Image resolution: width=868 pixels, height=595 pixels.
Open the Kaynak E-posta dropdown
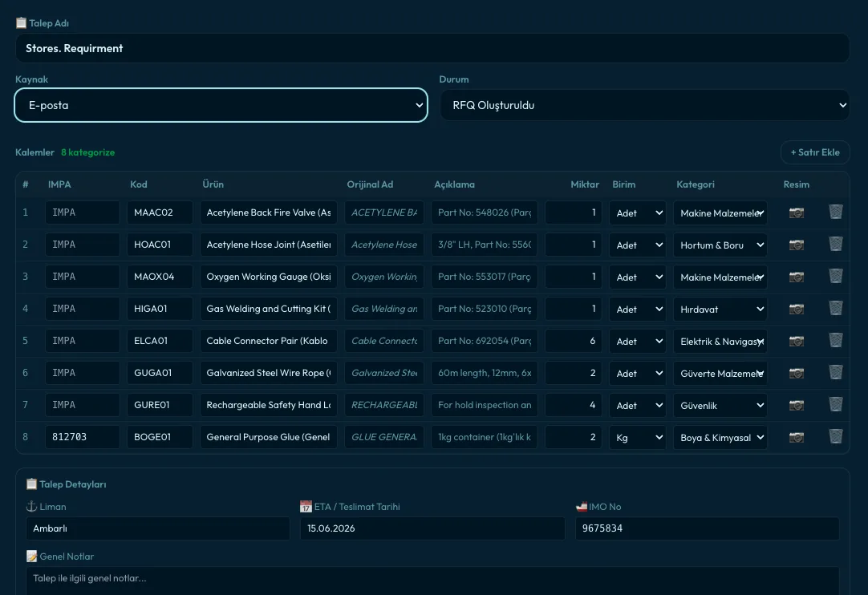pyautogui.click(x=221, y=105)
